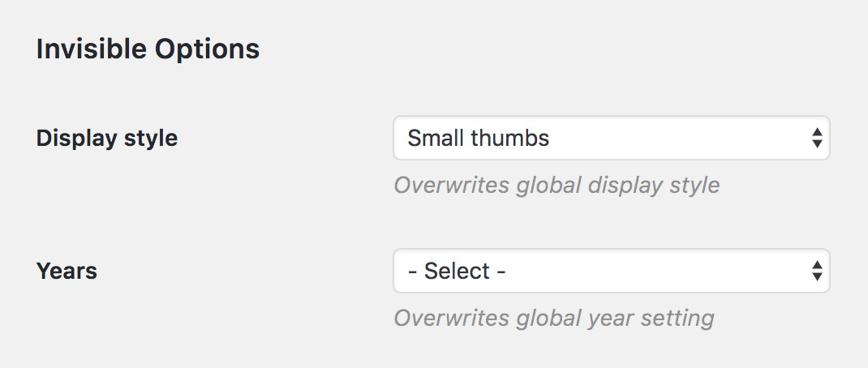
Task: Click the 'Small thumbs' selected value
Action: coord(478,139)
